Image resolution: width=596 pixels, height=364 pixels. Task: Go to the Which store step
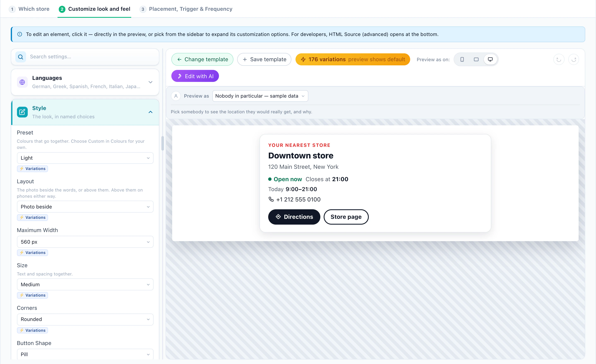pos(29,9)
